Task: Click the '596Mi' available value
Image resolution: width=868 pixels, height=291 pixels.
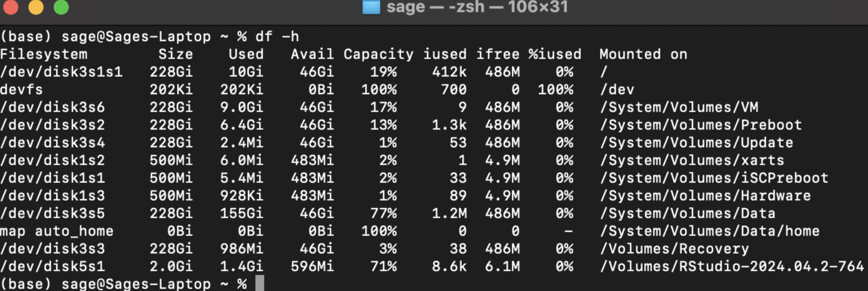Action: coord(312,266)
